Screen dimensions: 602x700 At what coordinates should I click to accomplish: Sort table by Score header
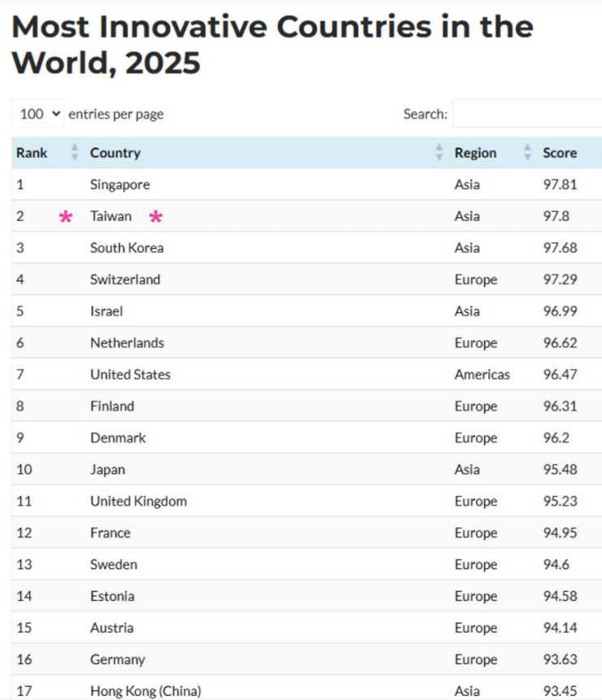[560, 153]
